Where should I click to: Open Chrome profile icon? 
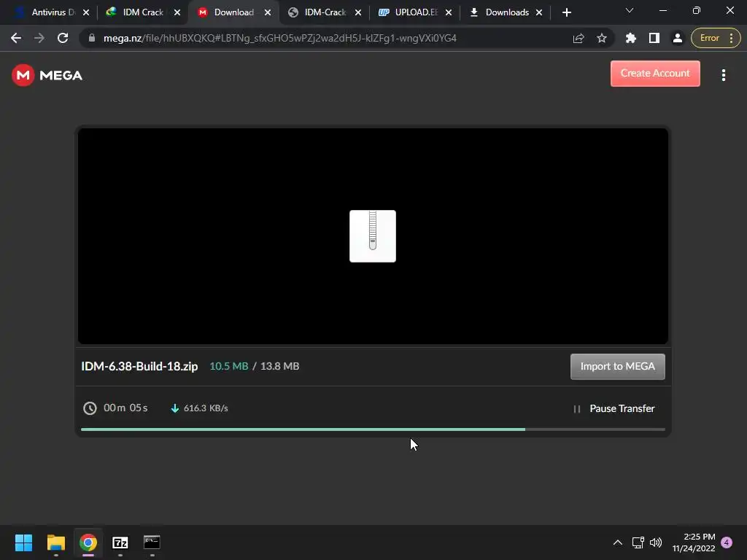[x=678, y=38]
